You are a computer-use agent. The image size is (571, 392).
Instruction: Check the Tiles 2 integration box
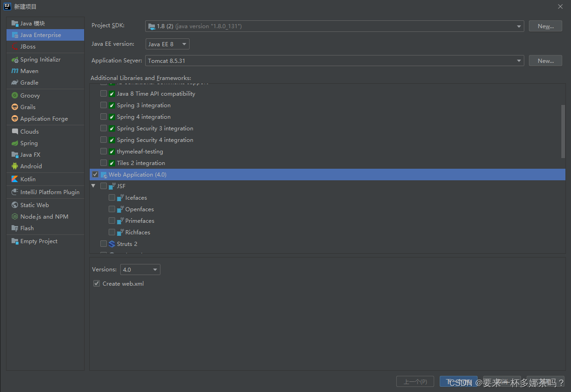point(104,163)
